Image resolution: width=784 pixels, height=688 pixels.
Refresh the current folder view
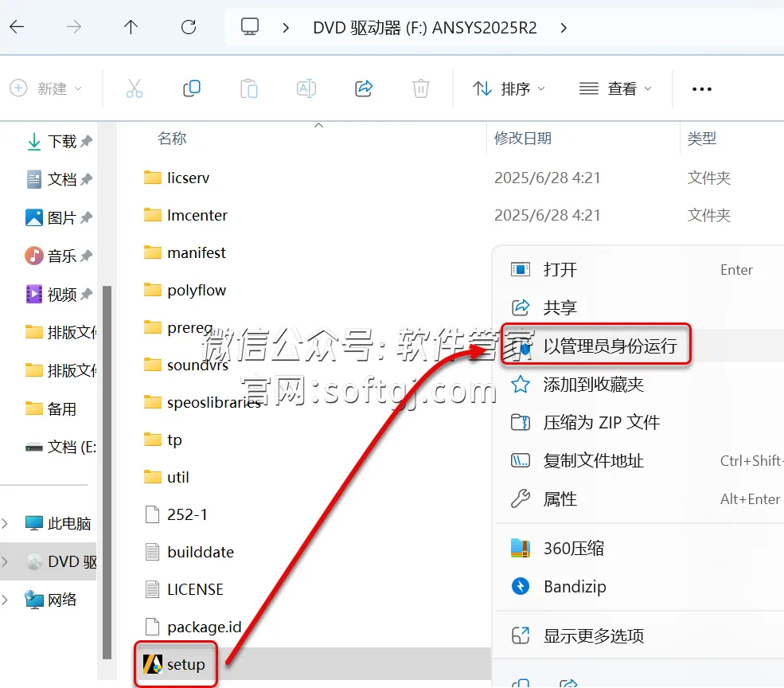point(189,27)
